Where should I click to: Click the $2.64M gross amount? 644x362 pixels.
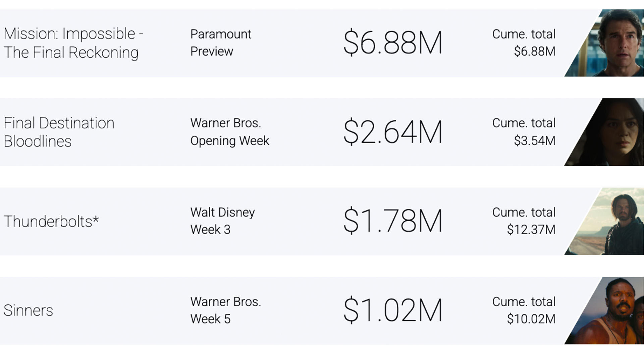click(393, 132)
